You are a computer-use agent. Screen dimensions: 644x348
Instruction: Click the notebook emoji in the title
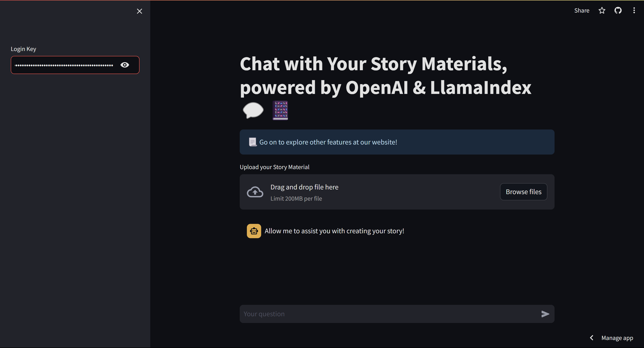pyautogui.click(x=280, y=110)
